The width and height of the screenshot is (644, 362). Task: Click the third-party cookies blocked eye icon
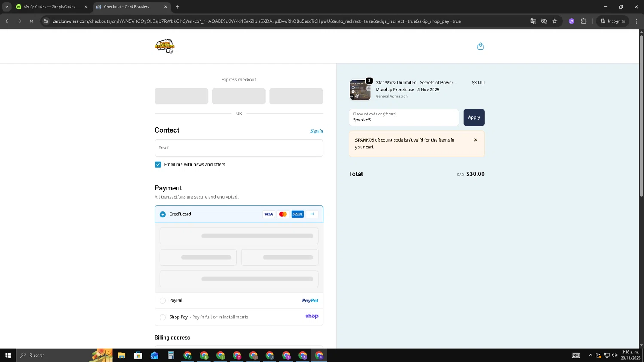544,21
